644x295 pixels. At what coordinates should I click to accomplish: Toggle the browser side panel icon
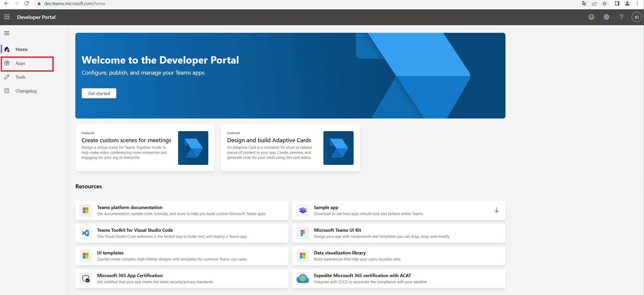pyautogui.click(x=617, y=4)
